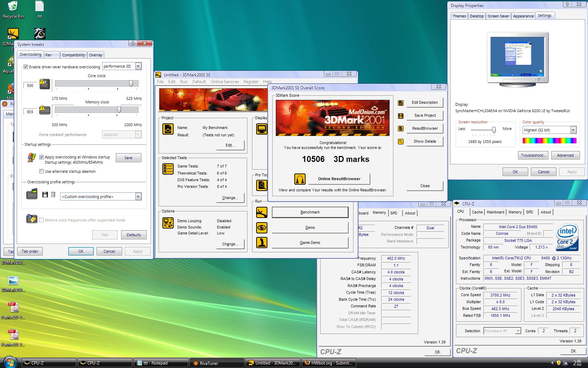Click the Save button for startup settings

128,158
